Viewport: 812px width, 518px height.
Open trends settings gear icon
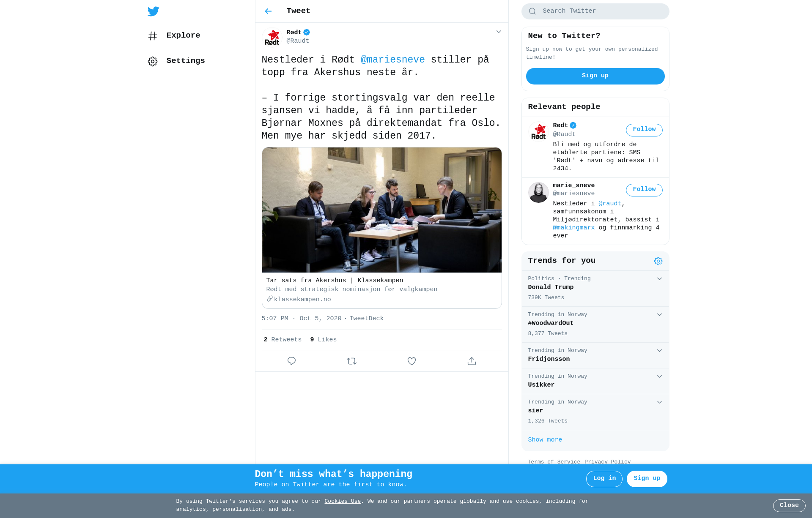pyautogui.click(x=658, y=261)
